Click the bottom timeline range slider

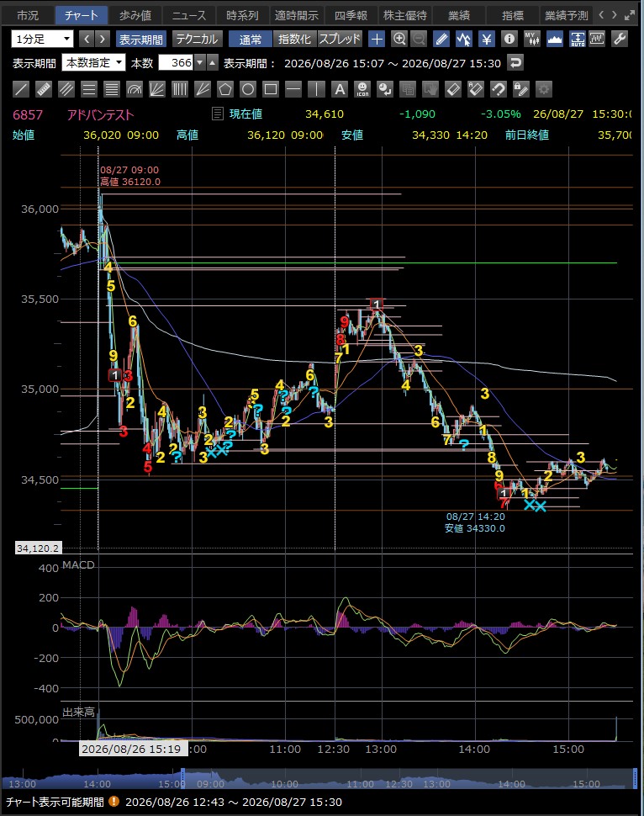(x=409, y=778)
